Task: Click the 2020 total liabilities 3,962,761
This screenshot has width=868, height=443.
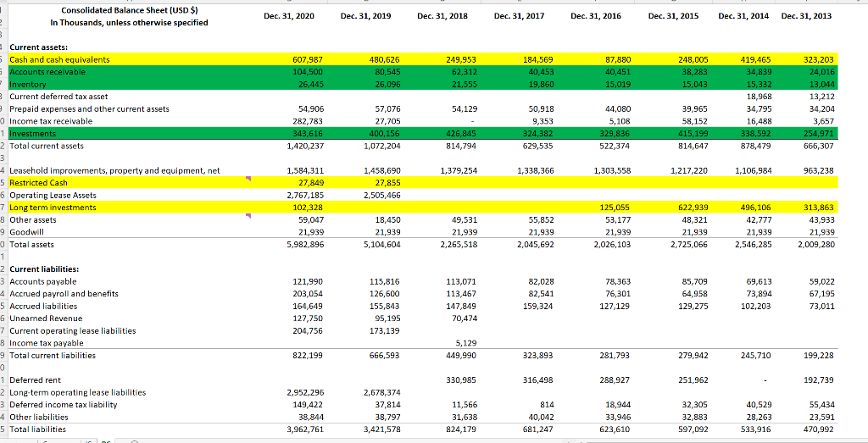Action: click(x=303, y=429)
